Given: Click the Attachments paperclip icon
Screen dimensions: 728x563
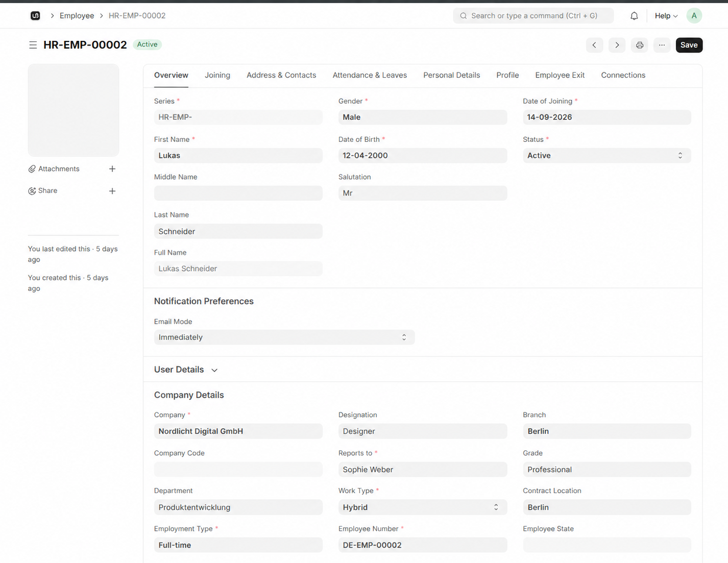Looking at the screenshot, I should (32, 169).
